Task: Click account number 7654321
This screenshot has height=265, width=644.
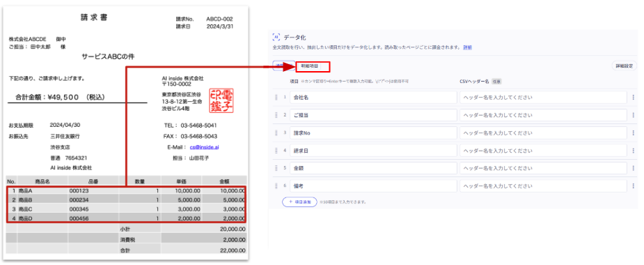Action: point(76,158)
